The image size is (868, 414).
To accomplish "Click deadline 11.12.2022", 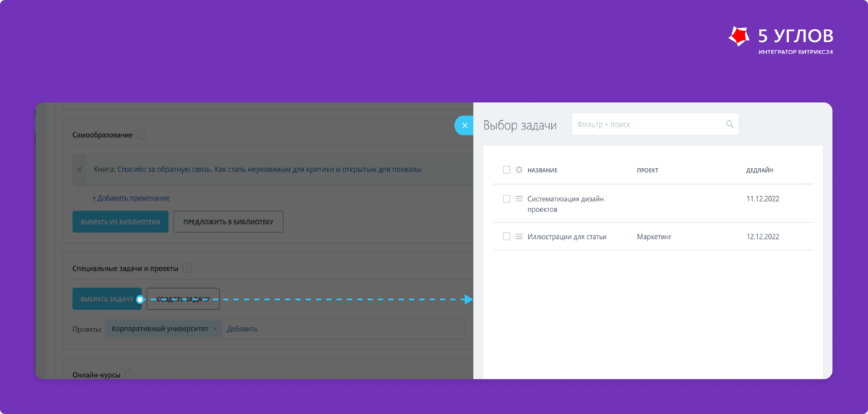I will [762, 198].
